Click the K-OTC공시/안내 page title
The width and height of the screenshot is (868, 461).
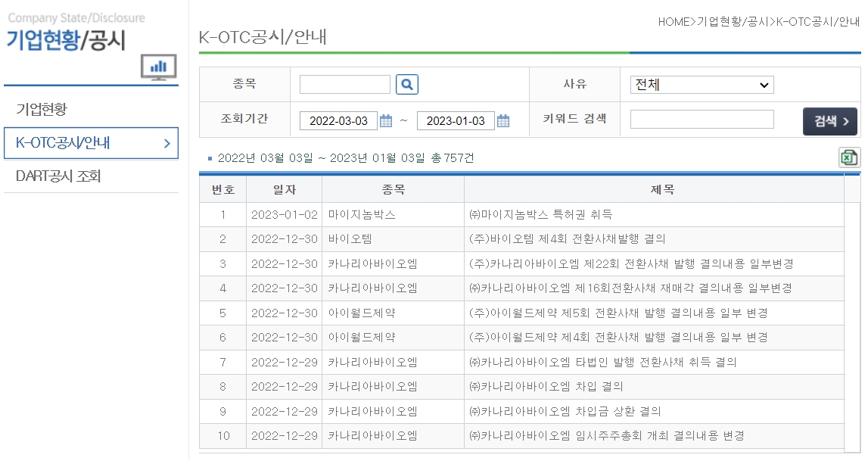(263, 36)
